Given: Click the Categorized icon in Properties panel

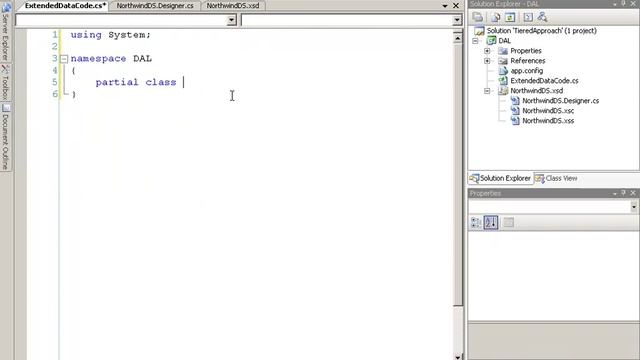Looking at the screenshot, I should pyautogui.click(x=476, y=222).
